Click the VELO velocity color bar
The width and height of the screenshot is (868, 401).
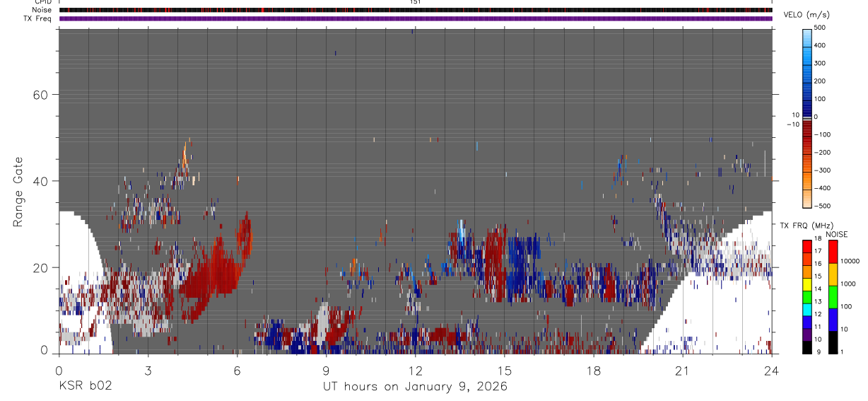807,117
